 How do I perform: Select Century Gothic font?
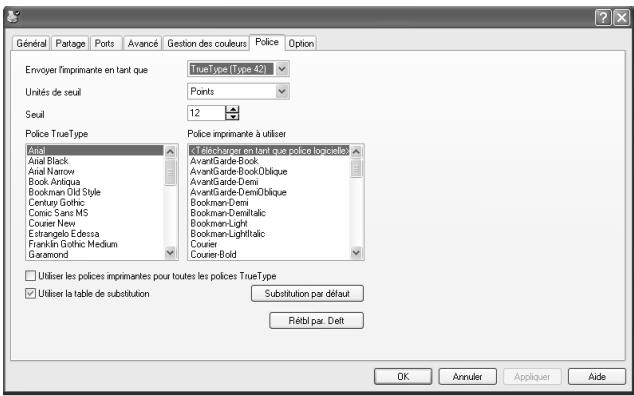pyautogui.click(x=95, y=203)
